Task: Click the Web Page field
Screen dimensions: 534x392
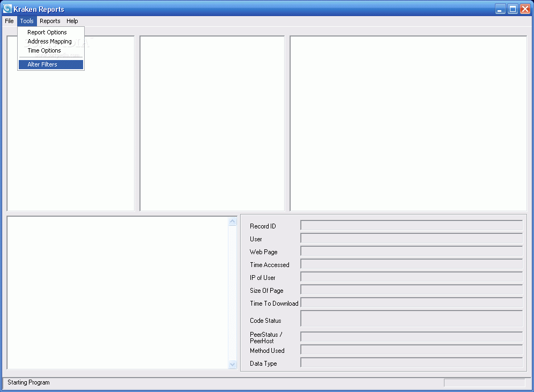Action: click(x=411, y=251)
